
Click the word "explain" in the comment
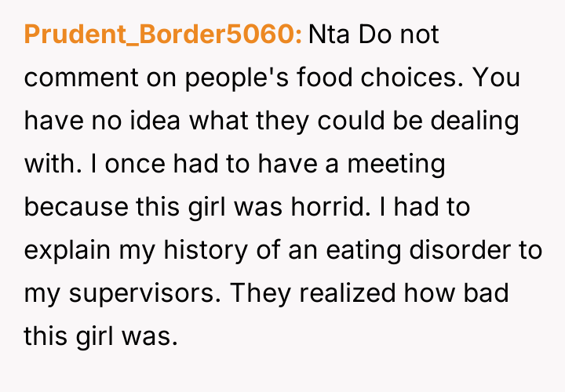[x=69, y=252]
